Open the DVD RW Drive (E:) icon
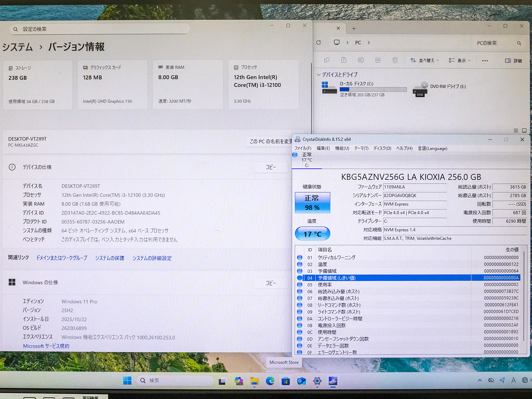This screenshot has width=532, height=399. (x=420, y=89)
